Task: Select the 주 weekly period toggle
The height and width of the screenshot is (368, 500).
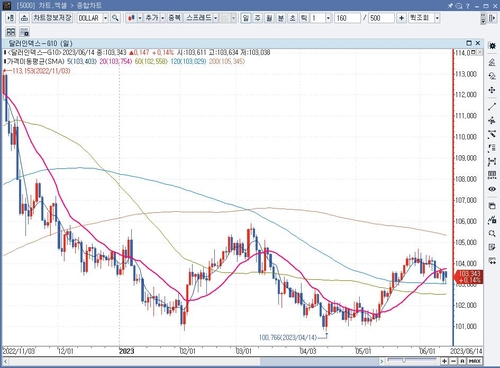Action: coord(257,18)
